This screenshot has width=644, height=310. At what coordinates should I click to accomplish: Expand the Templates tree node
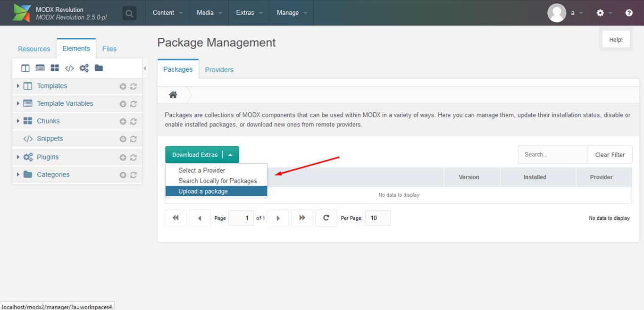[x=18, y=86]
